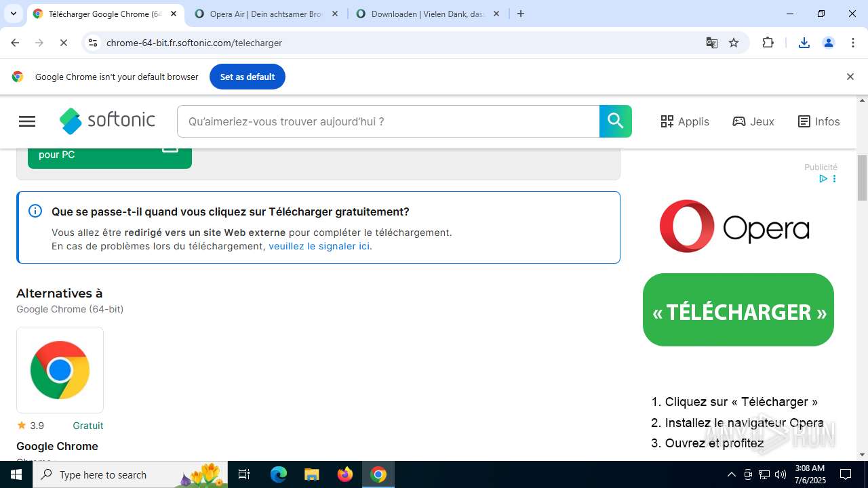Click the address bar URL
Viewport: 868px width, 488px height.
pyautogui.click(x=194, y=43)
